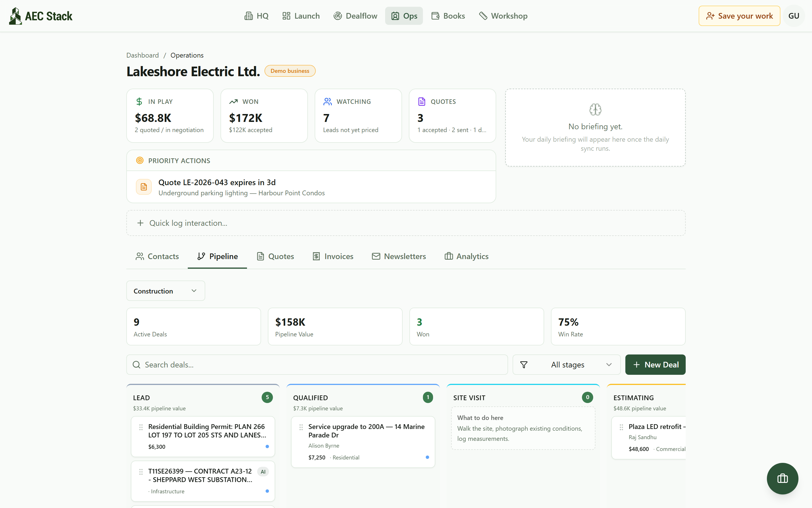812x508 pixels.
Task: Grab drag handle on T11SE26399 contract card
Action: (141, 472)
